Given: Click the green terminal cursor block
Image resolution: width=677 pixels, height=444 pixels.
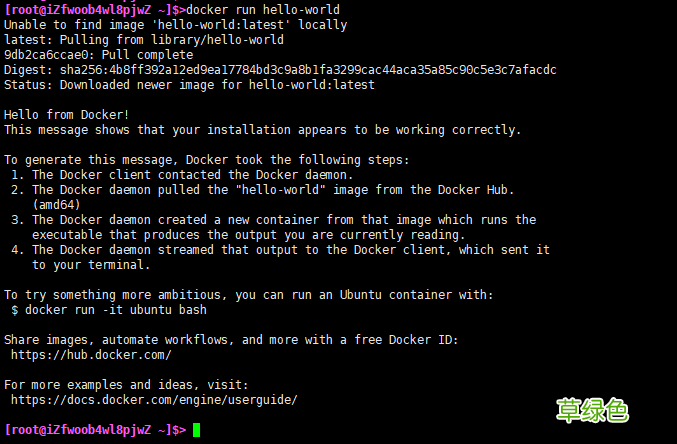Looking at the screenshot, I should point(197,430).
